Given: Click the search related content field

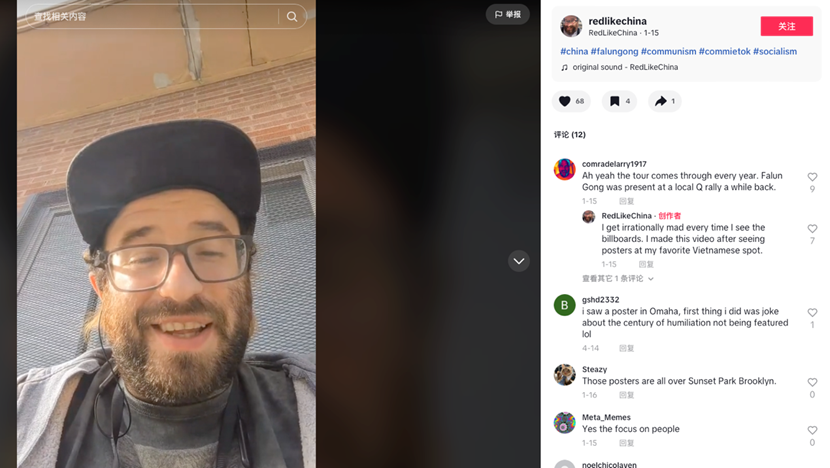Looking at the screenshot, I should (154, 16).
